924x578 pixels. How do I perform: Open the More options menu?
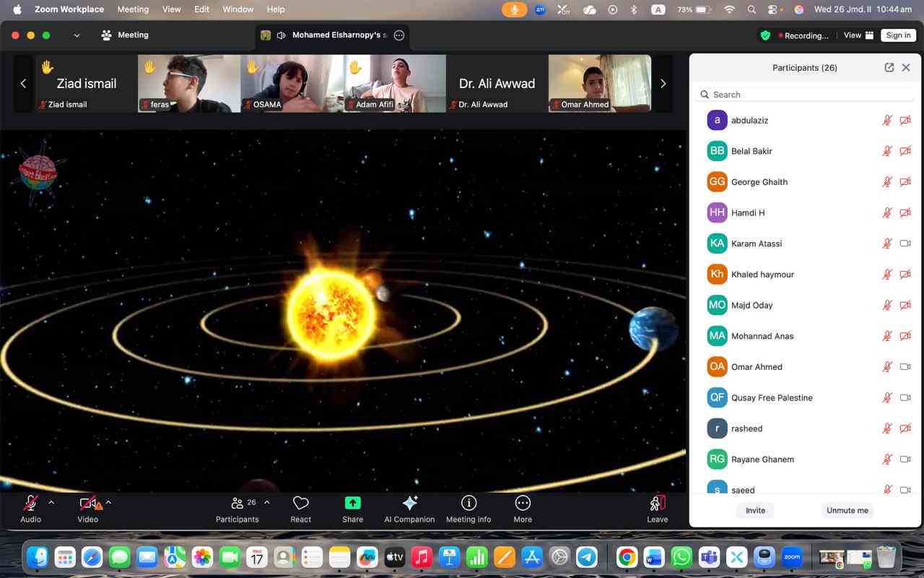click(x=523, y=504)
